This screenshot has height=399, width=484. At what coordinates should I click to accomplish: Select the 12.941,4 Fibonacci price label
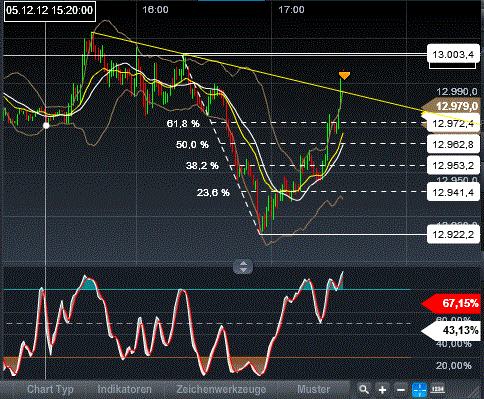[453, 192]
